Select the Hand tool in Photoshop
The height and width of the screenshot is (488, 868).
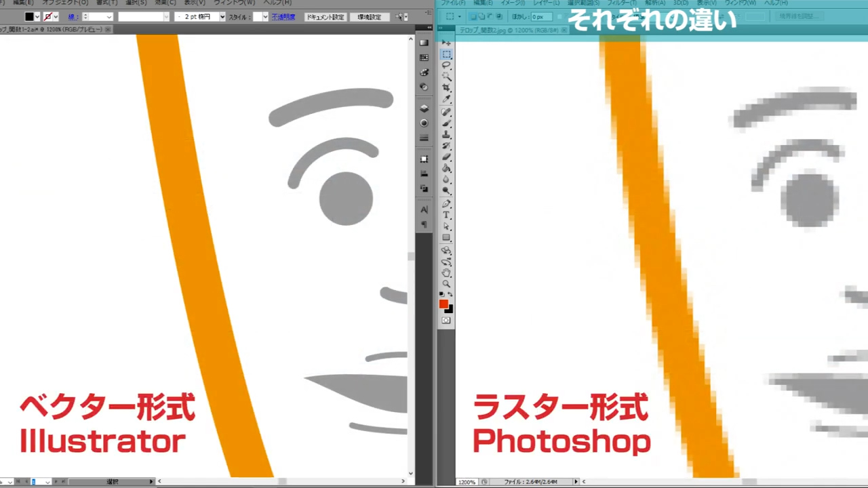(446, 273)
